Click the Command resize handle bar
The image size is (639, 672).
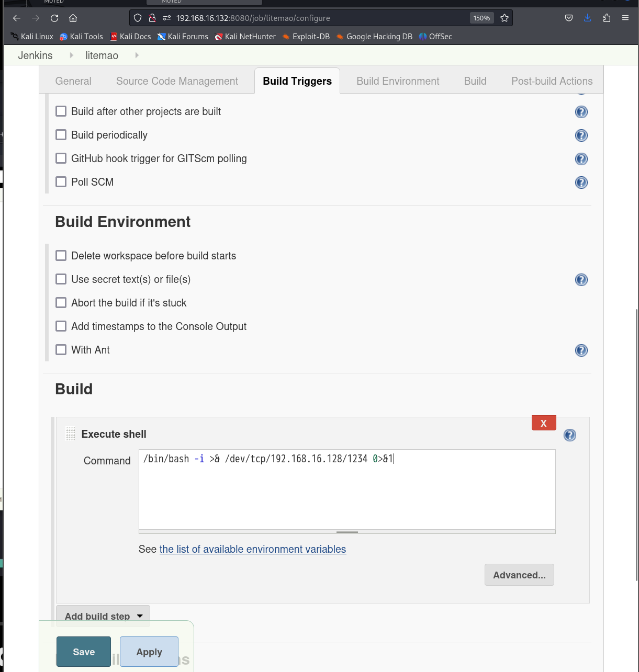[x=347, y=532]
